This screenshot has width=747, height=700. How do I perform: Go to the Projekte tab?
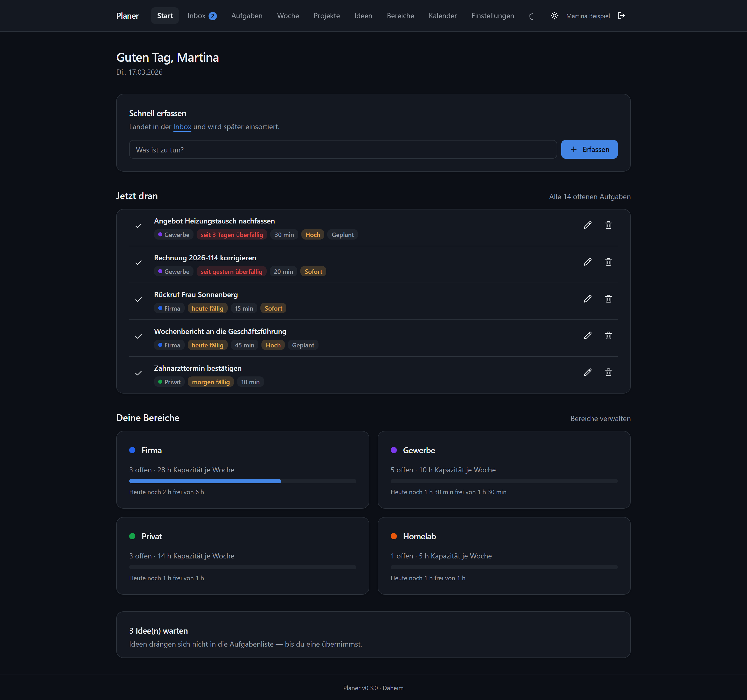(327, 16)
